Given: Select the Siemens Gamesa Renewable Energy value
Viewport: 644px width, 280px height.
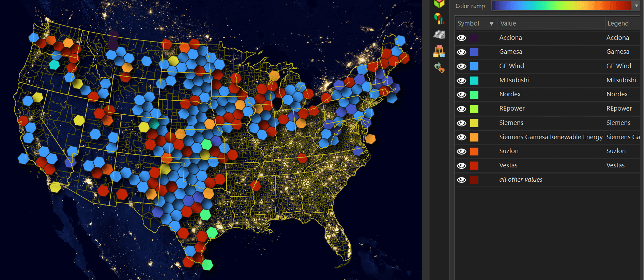Looking at the screenshot, I should click(551, 137).
